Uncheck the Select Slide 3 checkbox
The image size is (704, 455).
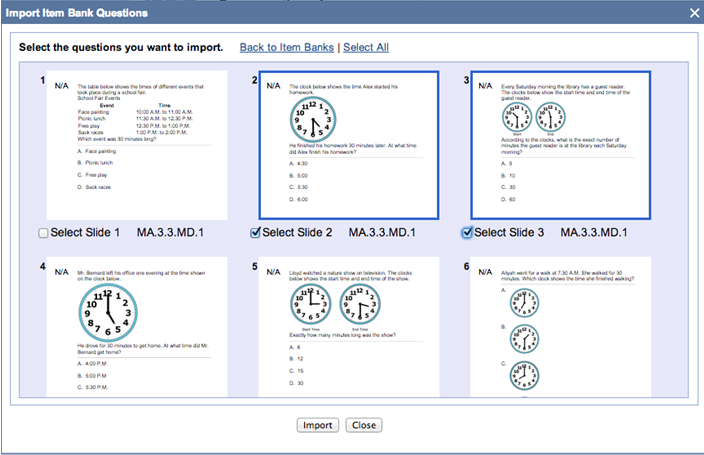(467, 233)
